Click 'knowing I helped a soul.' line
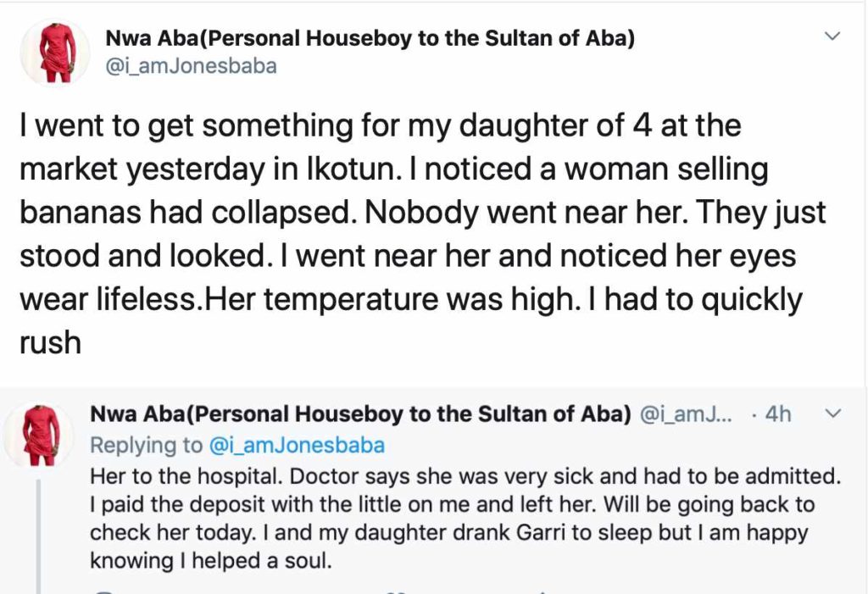The height and width of the screenshot is (594, 868). [211, 561]
